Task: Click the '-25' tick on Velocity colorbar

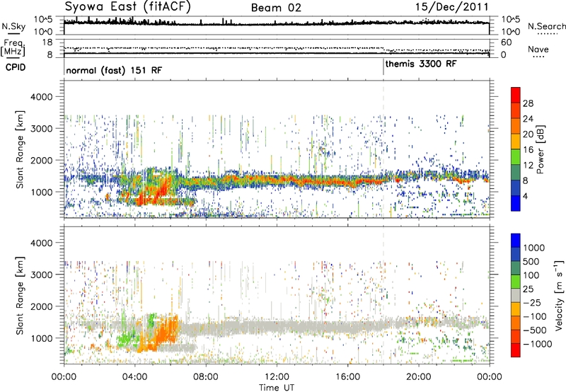Action: click(531, 302)
